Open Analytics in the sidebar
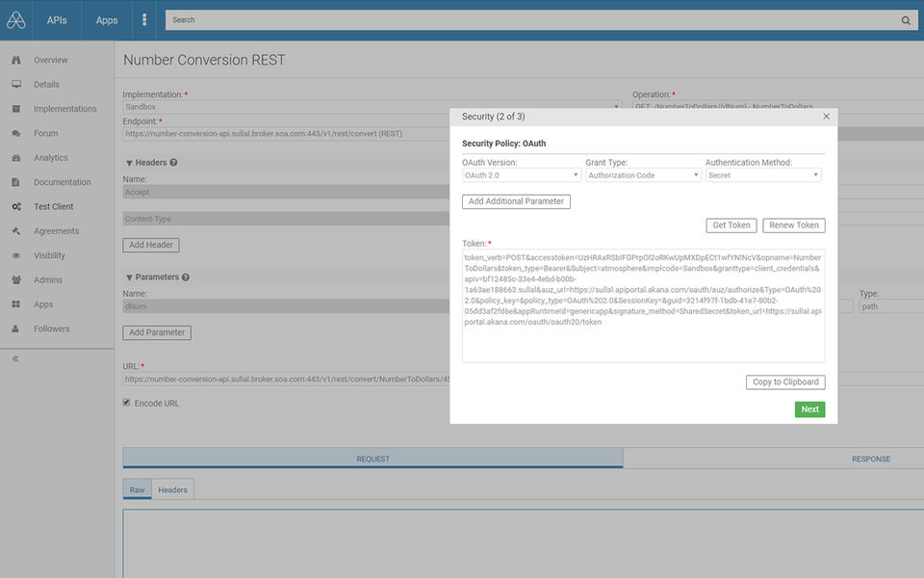The width and height of the screenshot is (924, 578). 51,157
